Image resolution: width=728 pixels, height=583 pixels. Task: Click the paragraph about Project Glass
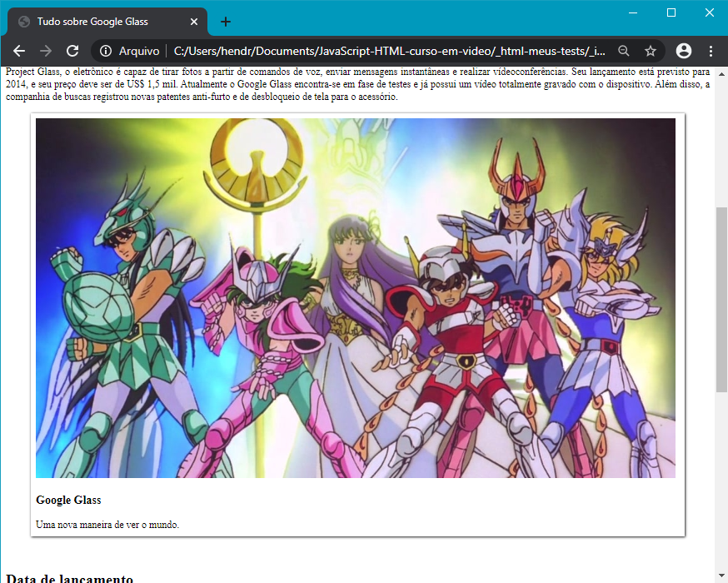pyautogui.click(x=357, y=84)
